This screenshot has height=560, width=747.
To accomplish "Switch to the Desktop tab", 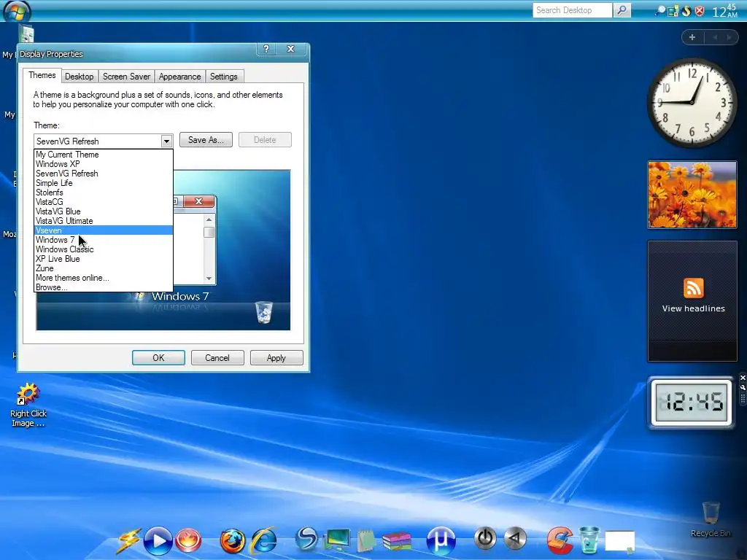I will click(79, 77).
